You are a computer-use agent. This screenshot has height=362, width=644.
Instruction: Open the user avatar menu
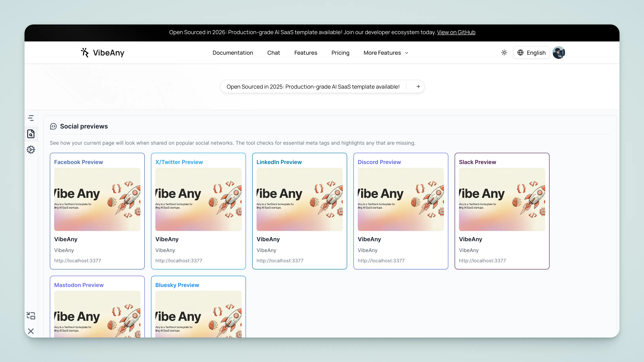[558, 53]
